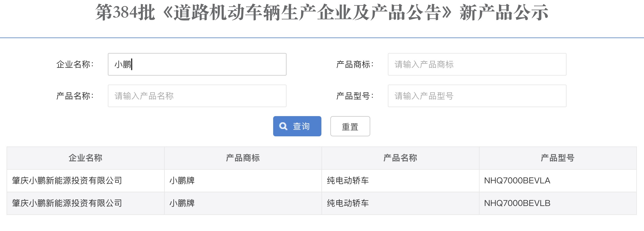644x231 pixels.
Task: Click the 产品商标 table column header
Action: point(243,158)
